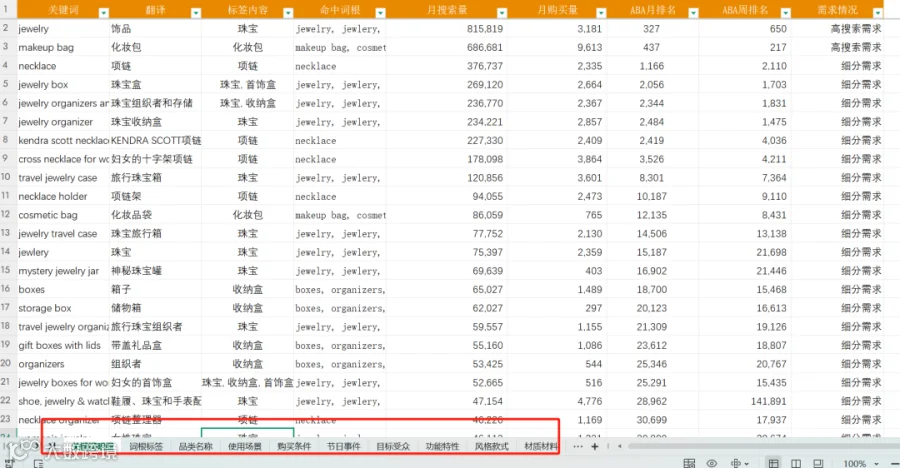Select translation cell 神秘珠宝罐
900x468 pixels.
click(x=155, y=270)
